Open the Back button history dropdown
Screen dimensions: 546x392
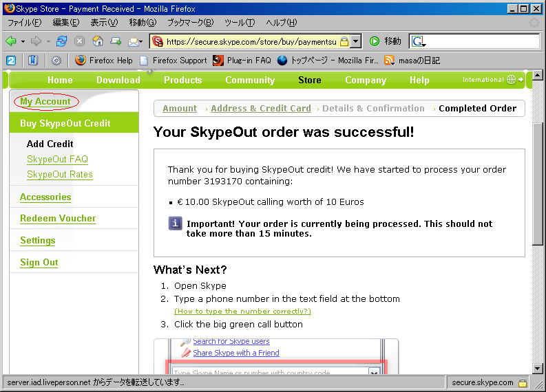click(23, 41)
